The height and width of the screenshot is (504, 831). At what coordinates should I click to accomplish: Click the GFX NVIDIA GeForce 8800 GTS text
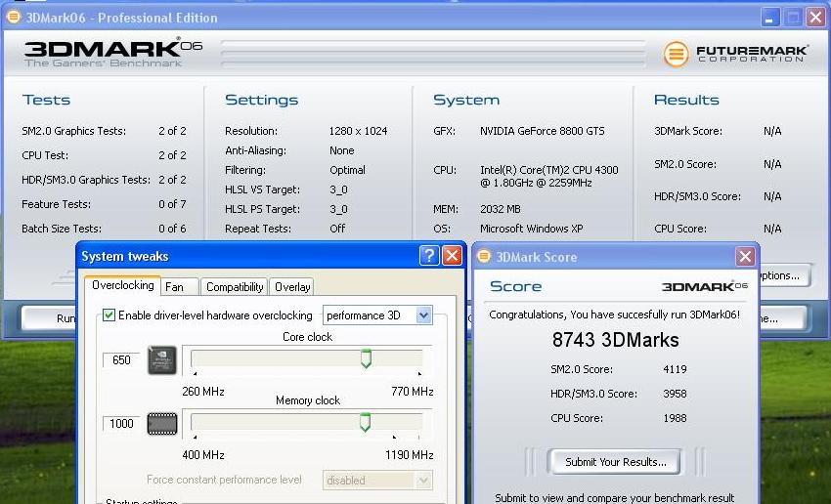coord(543,131)
